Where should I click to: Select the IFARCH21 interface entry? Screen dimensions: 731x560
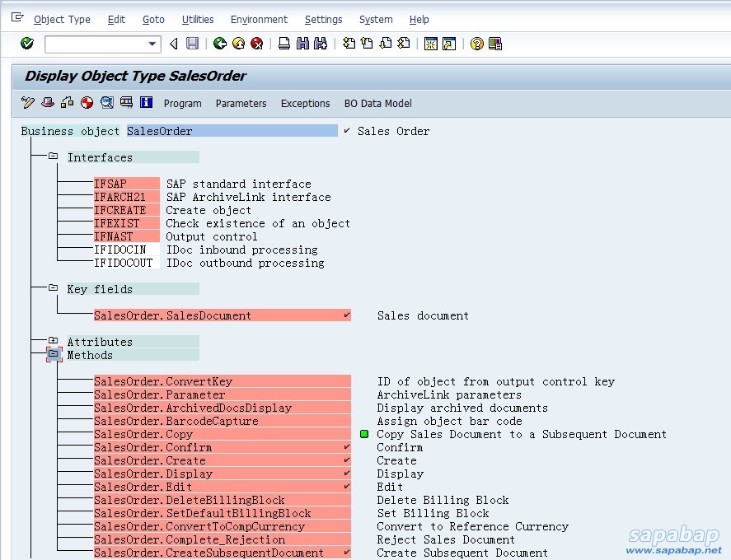pos(127,197)
